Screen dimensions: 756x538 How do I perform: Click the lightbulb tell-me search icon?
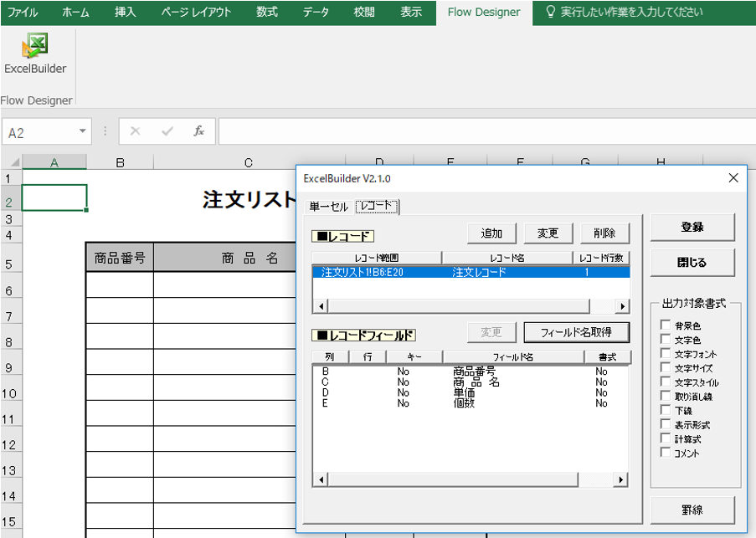pos(550,12)
